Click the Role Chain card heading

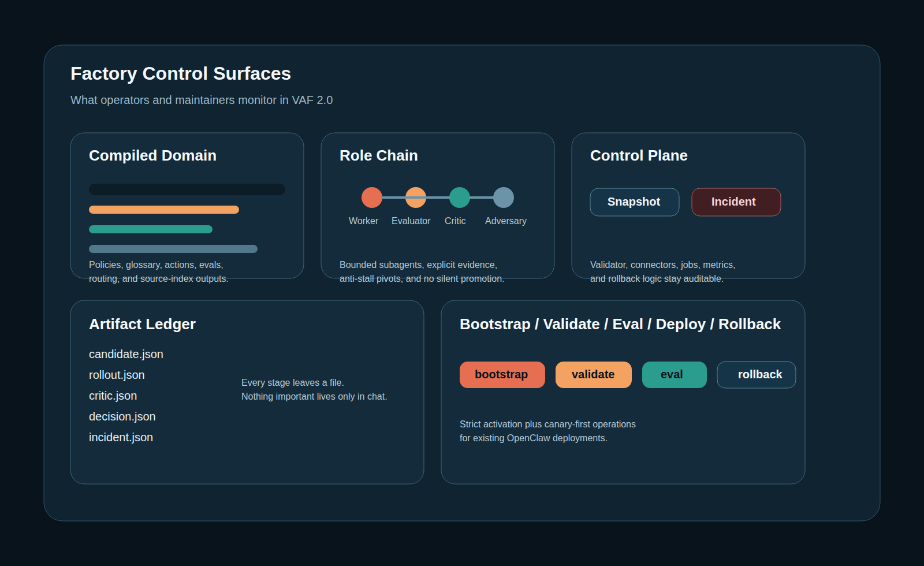(x=378, y=155)
